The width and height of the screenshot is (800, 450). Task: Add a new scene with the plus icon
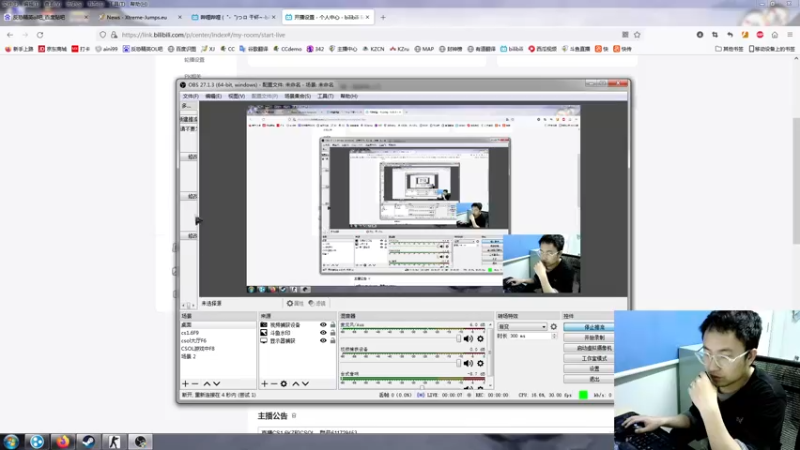point(185,384)
